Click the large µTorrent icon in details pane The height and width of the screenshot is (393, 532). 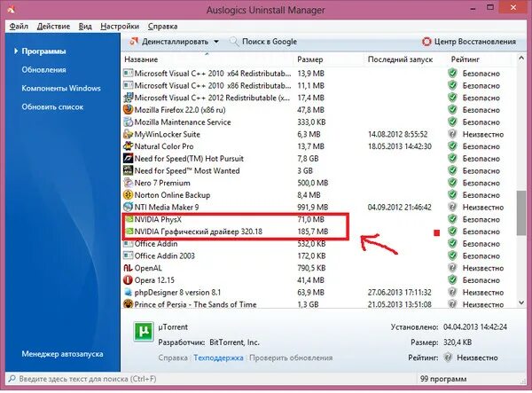(143, 331)
